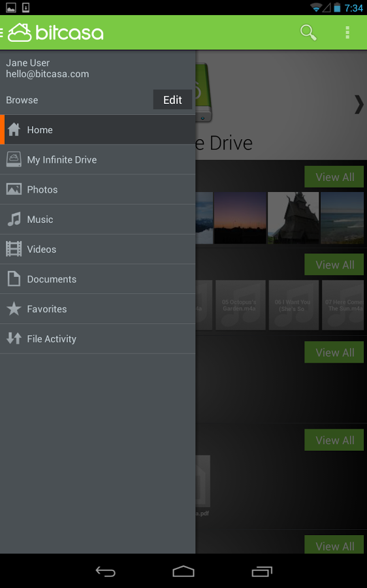
Task: Open the wooden church photo thumbnail
Action: click(x=293, y=218)
